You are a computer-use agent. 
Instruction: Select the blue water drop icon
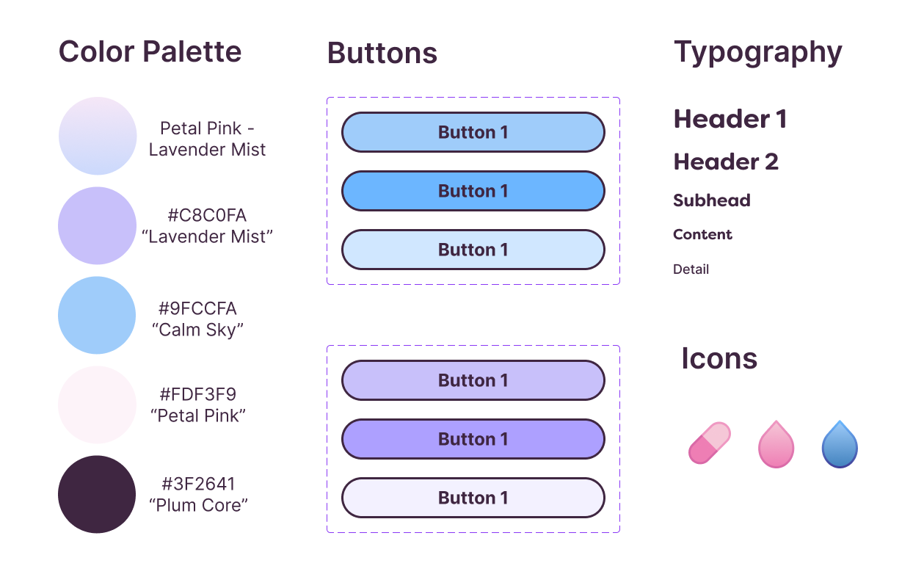click(x=840, y=444)
